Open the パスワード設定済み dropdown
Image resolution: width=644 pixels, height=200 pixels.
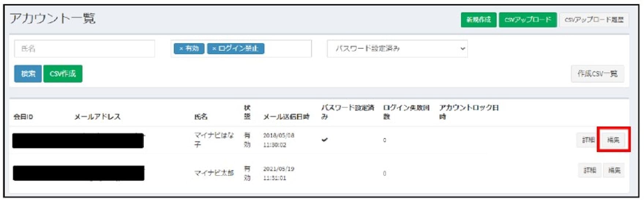[397, 49]
